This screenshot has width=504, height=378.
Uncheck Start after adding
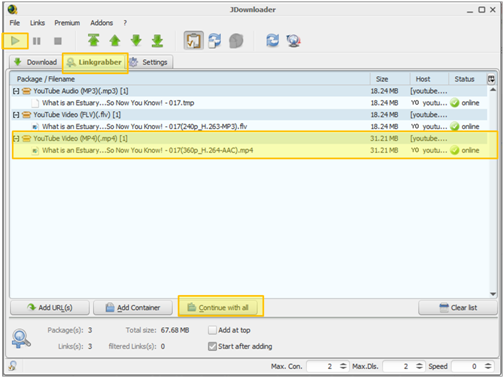tap(212, 347)
